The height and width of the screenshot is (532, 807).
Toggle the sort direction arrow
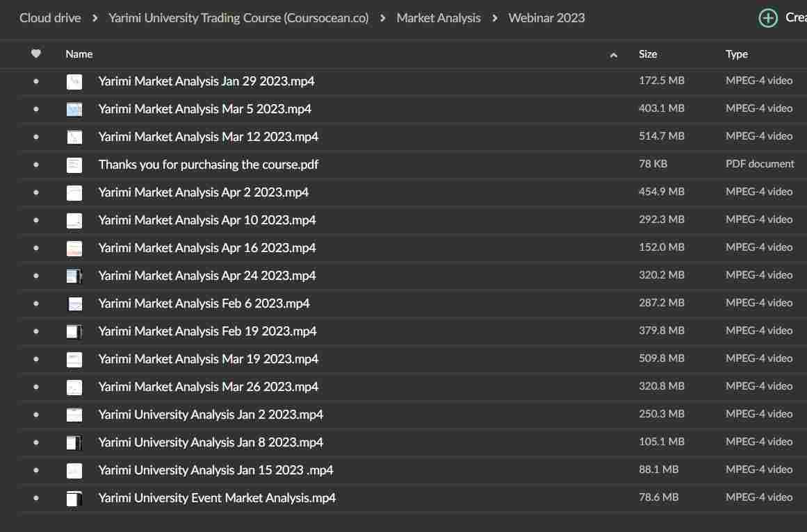click(614, 55)
